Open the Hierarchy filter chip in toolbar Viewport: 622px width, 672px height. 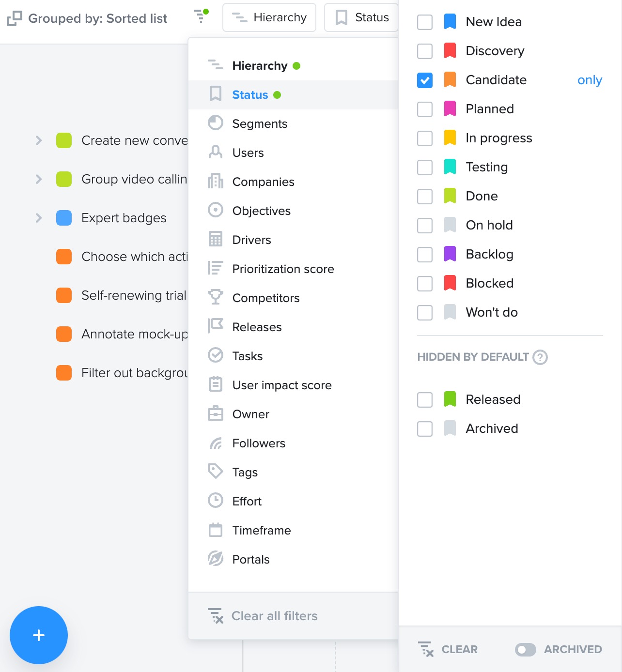click(x=269, y=17)
